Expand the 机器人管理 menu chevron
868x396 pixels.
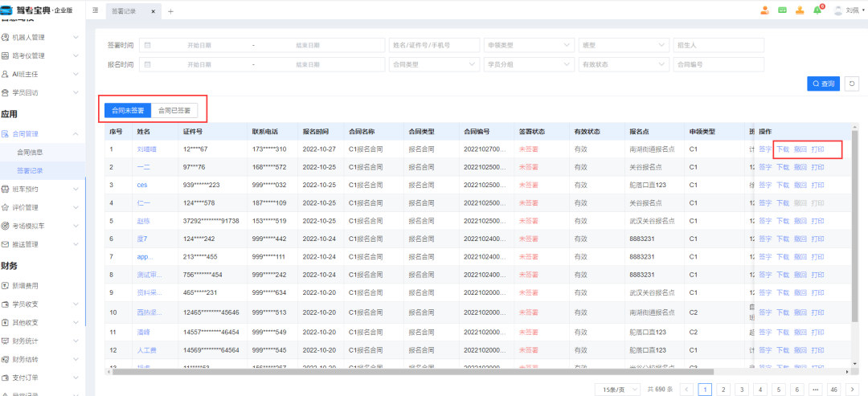(x=76, y=38)
